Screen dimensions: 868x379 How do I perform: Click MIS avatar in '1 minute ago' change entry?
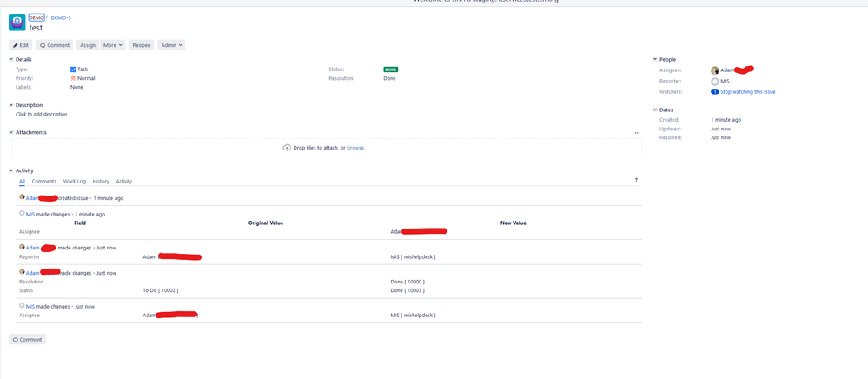pos(22,213)
